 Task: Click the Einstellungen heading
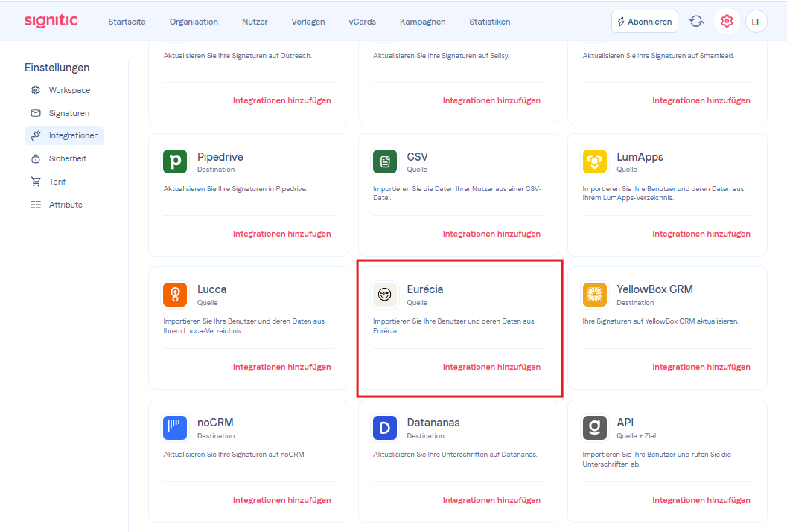tap(57, 68)
